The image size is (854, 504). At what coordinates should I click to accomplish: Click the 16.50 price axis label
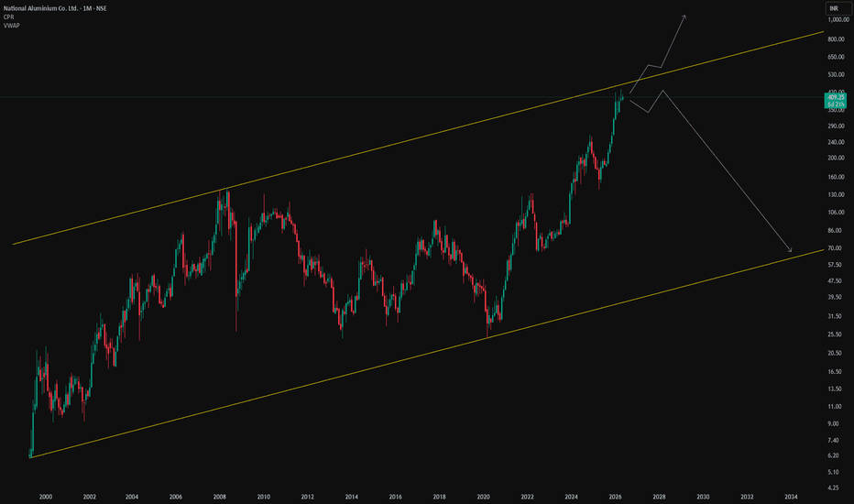[x=835, y=372]
